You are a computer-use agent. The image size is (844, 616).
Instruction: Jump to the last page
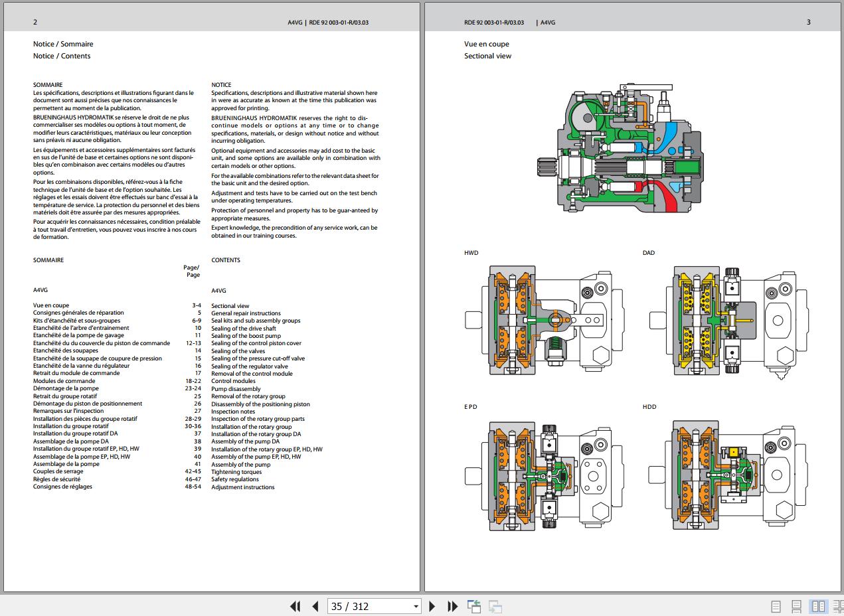[453, 606]
